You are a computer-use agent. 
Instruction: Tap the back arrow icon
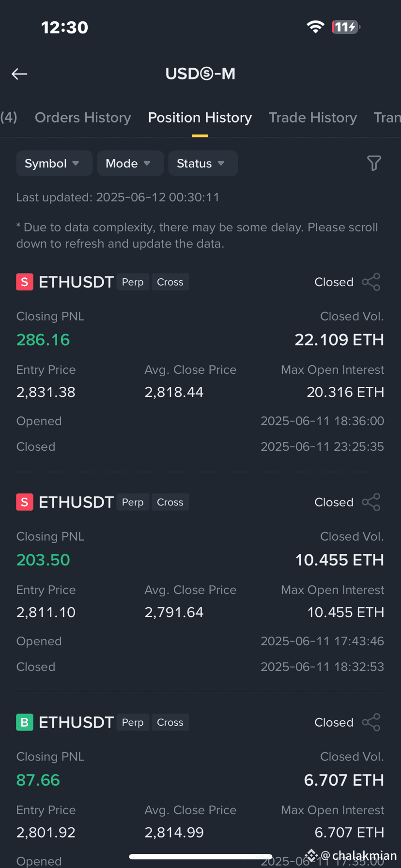[x=19, y=74]
